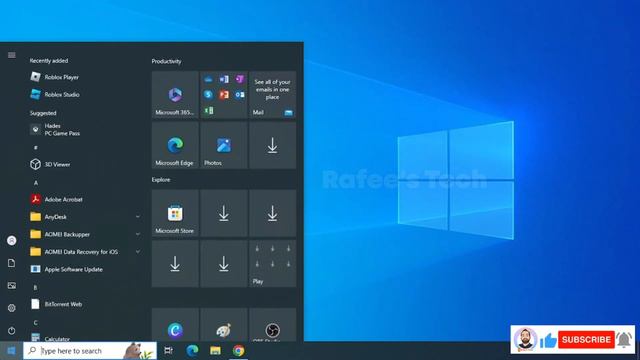Launch Roblox Player from Recently added

pyautogui.click(x=86, y=77)
